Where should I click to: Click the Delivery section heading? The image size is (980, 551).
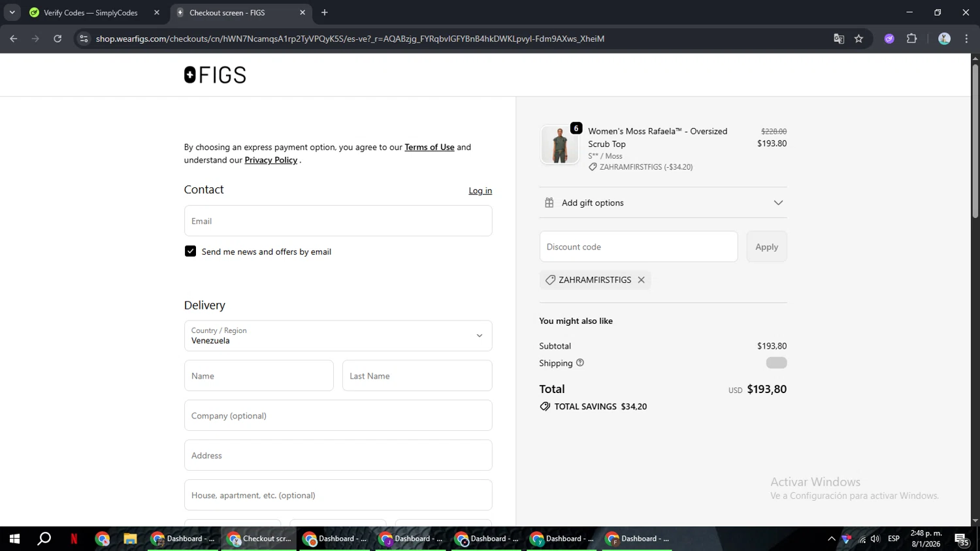tap(204, 305)
